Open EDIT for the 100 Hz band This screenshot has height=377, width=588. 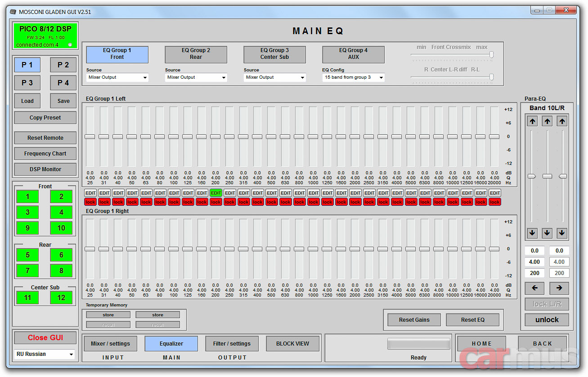coord(174,193)
